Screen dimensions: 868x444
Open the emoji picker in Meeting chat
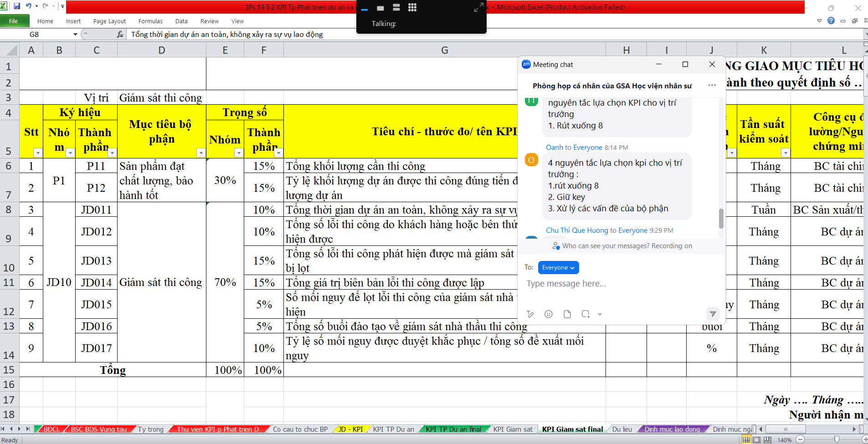coord(549,314)
